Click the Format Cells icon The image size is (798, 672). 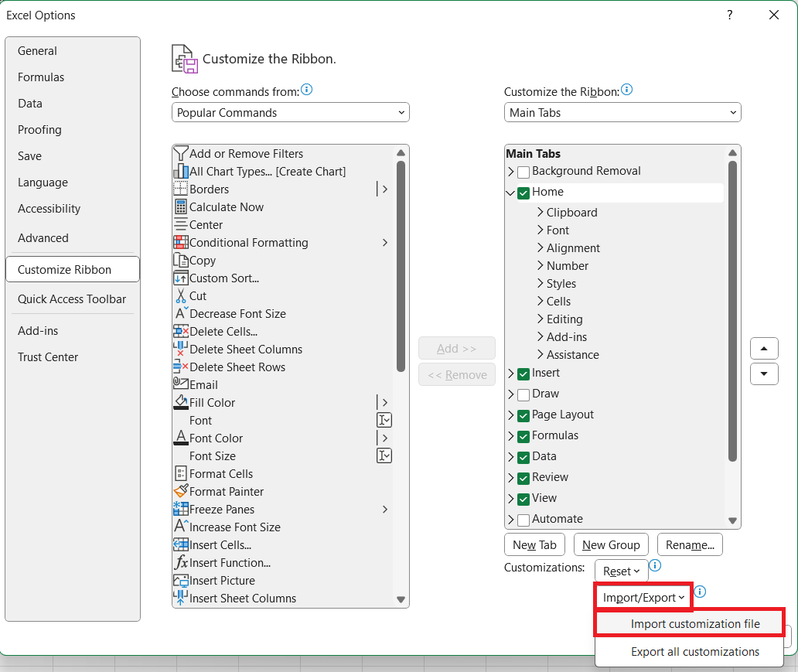[181, 473]
